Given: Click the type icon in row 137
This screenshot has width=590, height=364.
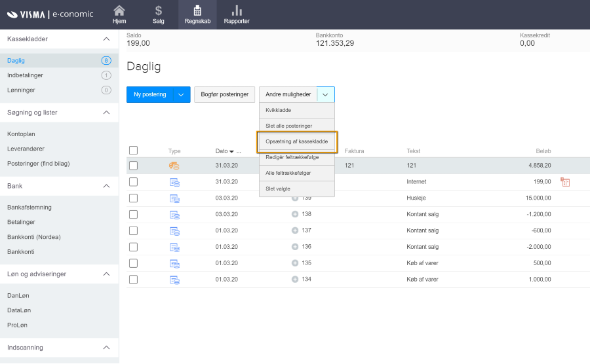Looking at the screenshot, I should pyautogui.click(x=174, y=231).
